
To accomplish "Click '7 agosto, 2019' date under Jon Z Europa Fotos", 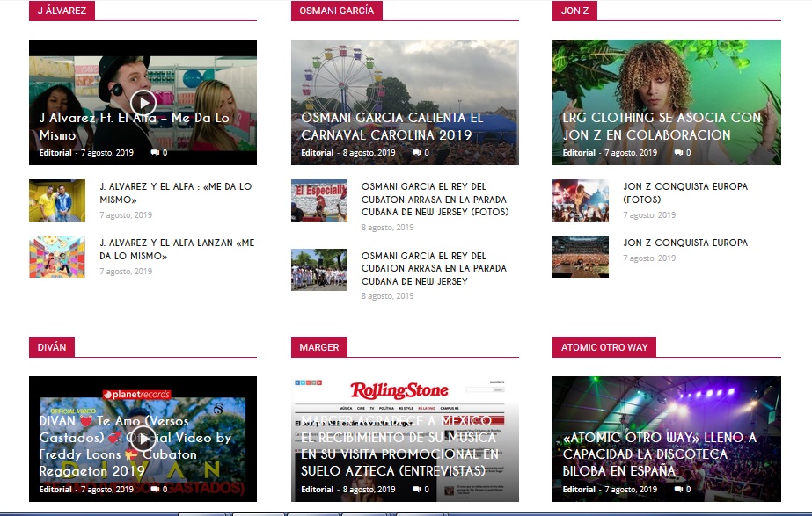I will point(649,214).
